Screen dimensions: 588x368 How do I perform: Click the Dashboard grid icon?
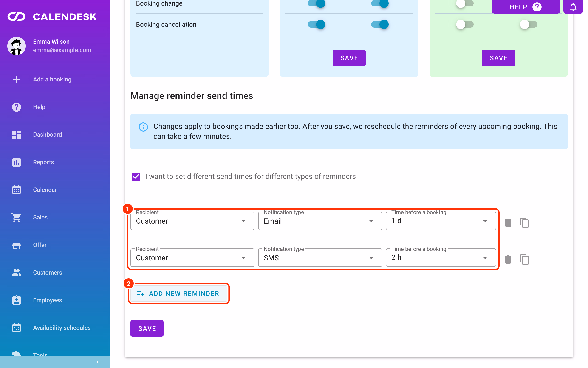coord(17,135)
